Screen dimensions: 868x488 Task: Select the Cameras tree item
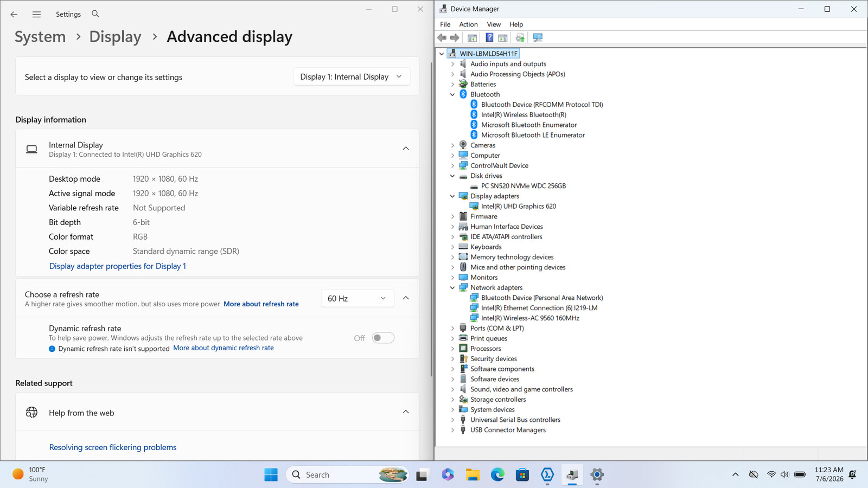pyautogui.click(x=483, y=145)
